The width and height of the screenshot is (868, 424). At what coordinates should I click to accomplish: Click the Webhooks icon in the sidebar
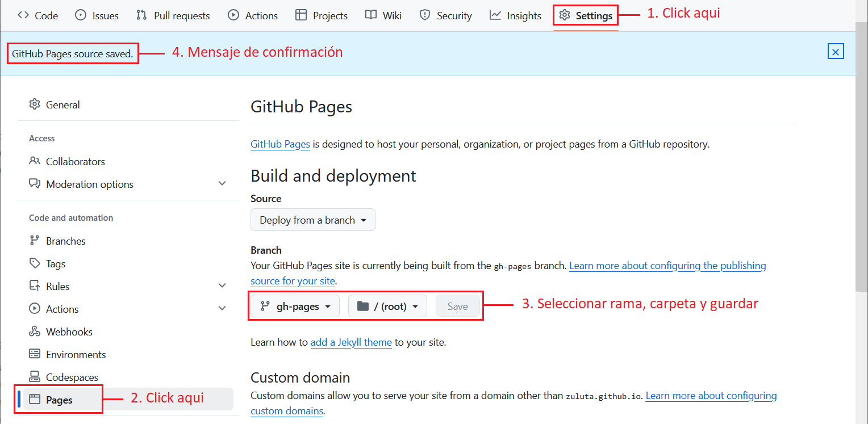click(x=35, y=331)
